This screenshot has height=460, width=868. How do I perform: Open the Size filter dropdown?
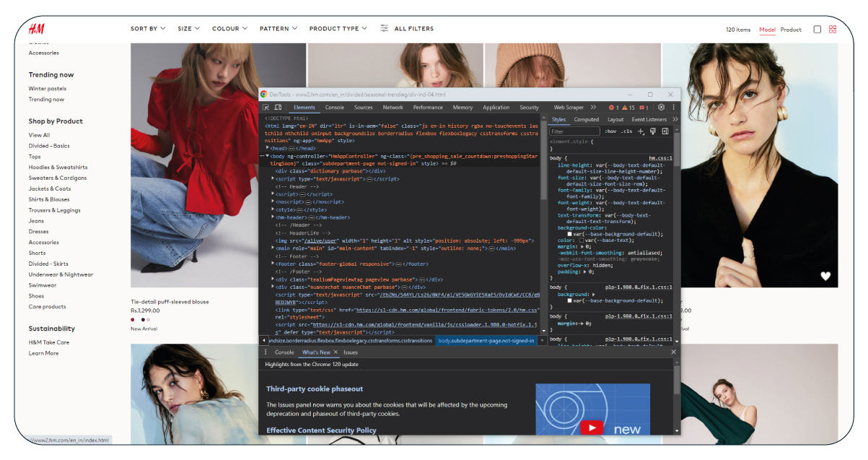click(x=190, y=29)
